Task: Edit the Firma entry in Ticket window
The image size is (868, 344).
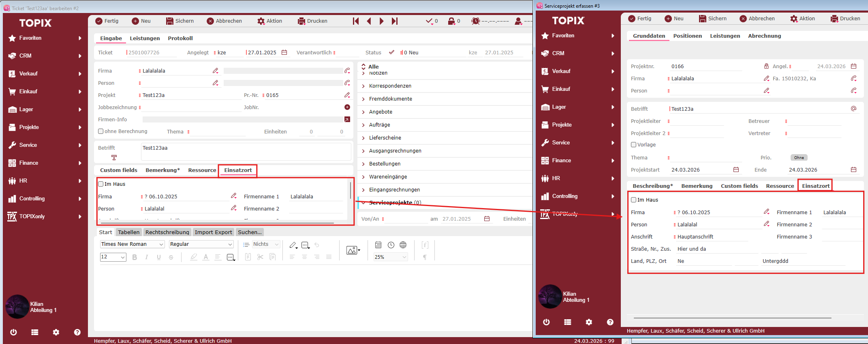Action: click(x=216, y=71)
